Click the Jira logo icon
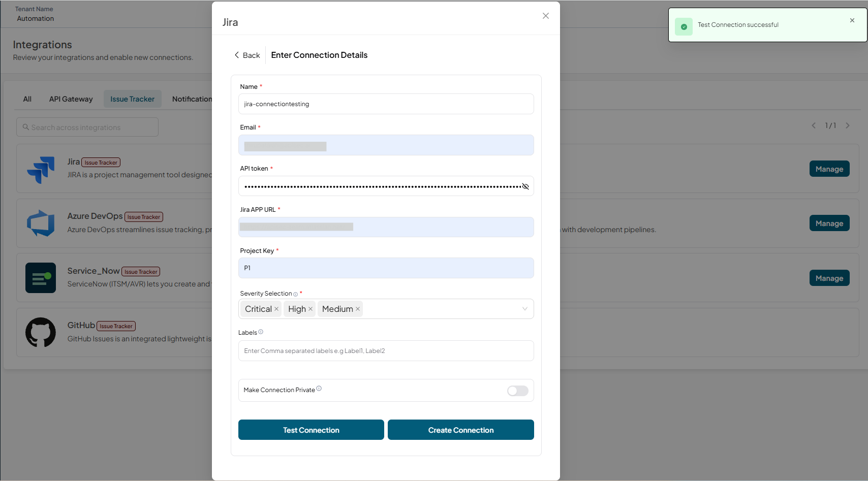Viewport: 868px width, 481px height. [41, 170]
